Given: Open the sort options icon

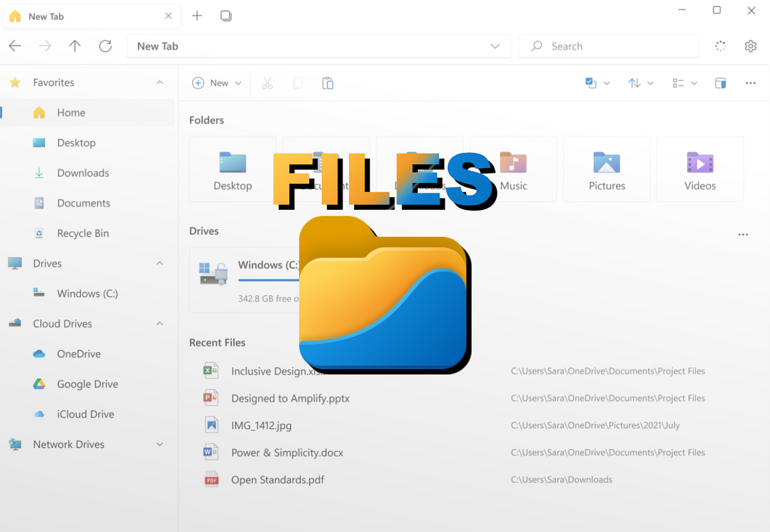Looking at the screenshot, I should (x=635, y=83).
